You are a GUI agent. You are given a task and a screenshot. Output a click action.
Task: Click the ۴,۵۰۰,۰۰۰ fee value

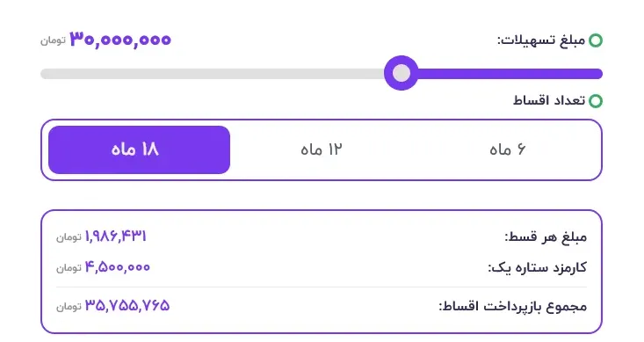click(x=118, y=267)
